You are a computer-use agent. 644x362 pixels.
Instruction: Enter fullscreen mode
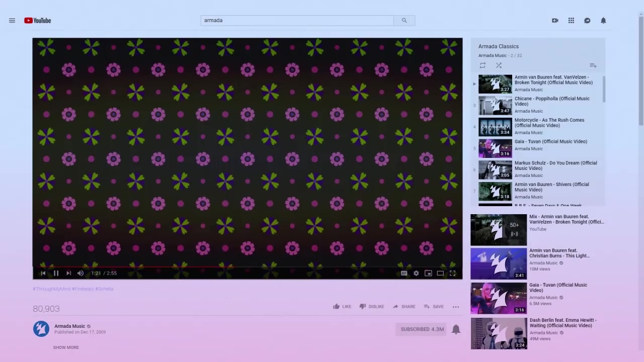click(x=452, y=273)
